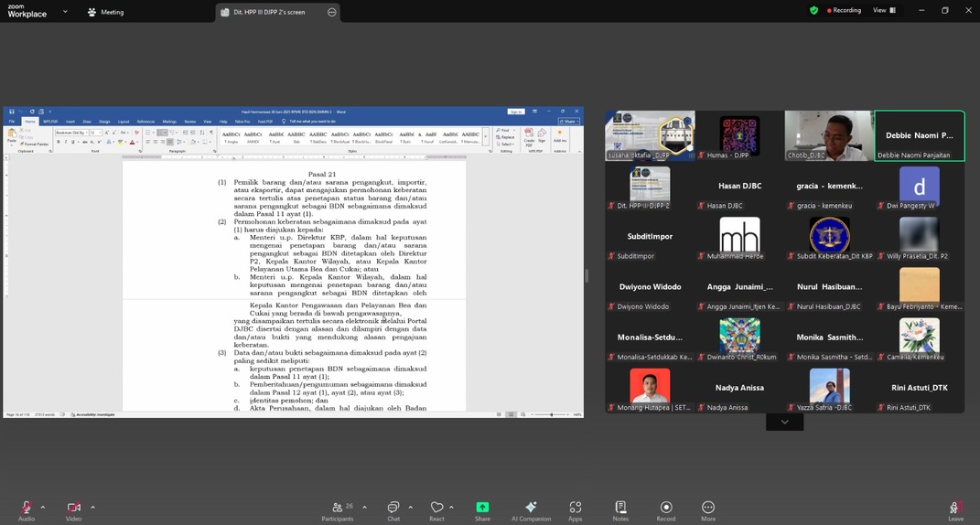Image resolution: width=980 pixels, height=525 pixels.
Task: Toggle Italic in Word ribbon
Action: click(65, 142)
